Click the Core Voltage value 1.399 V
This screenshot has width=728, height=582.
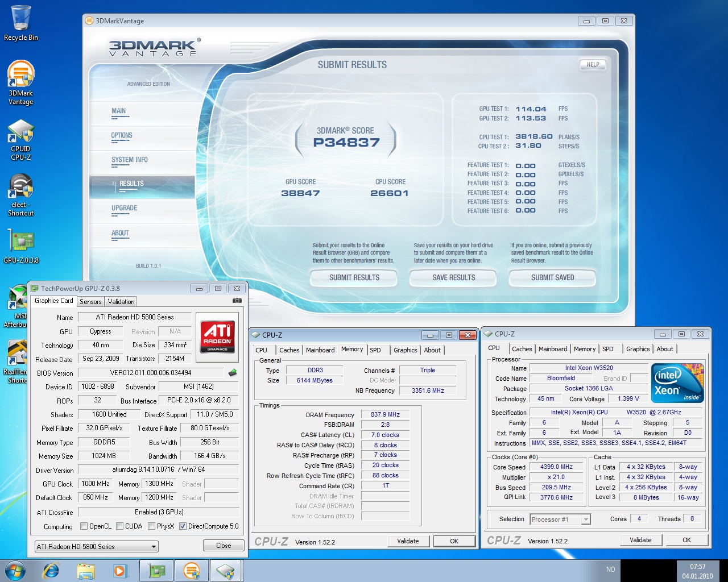[x=628, y=398]
